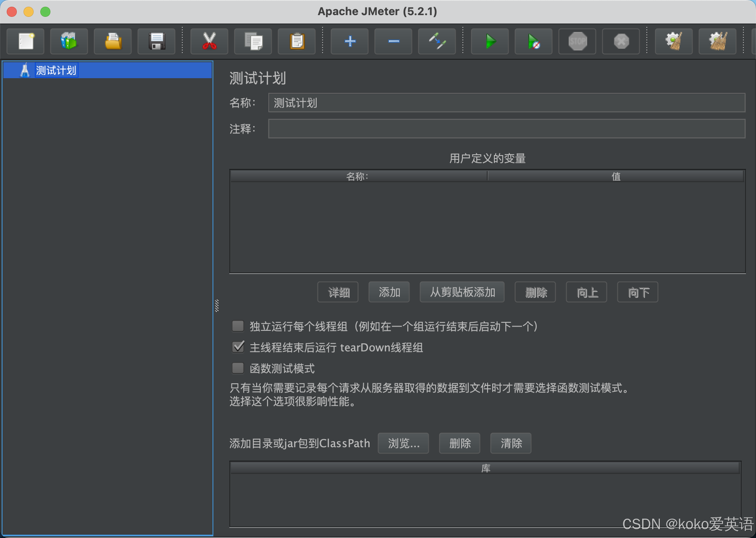Click the 添加 variable button
756x538 pixels.
point(389,292)
